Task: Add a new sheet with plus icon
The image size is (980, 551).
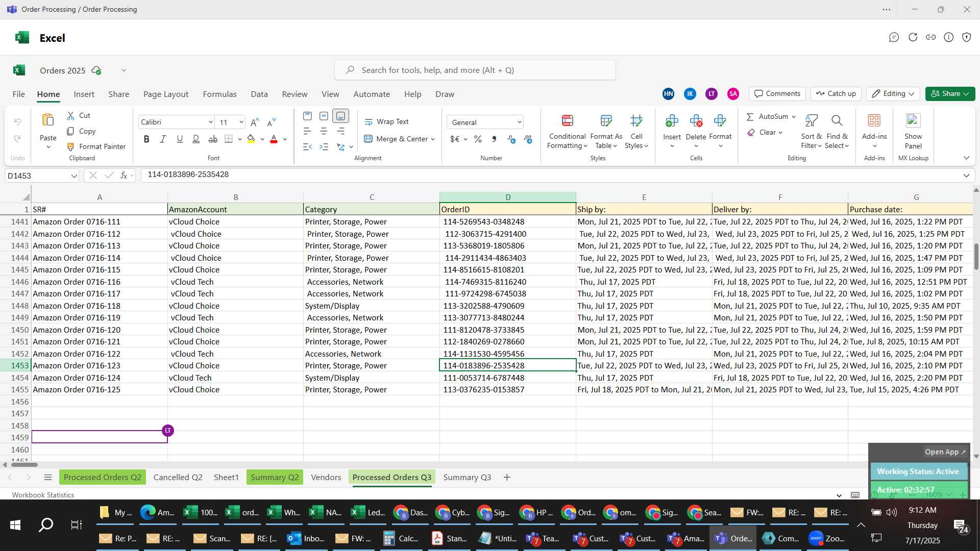Action: [x=507, y=478]
